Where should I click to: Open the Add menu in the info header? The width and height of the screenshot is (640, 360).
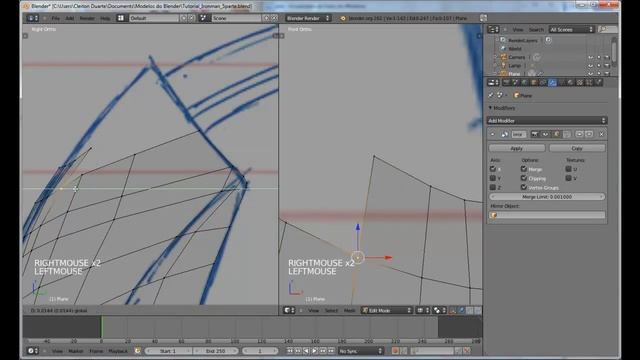[70, 18]
